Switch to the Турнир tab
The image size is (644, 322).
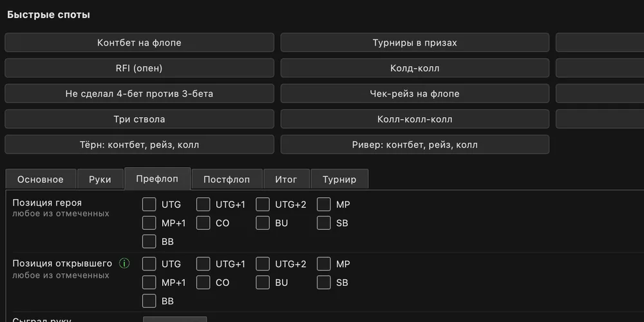click(339, 179)
